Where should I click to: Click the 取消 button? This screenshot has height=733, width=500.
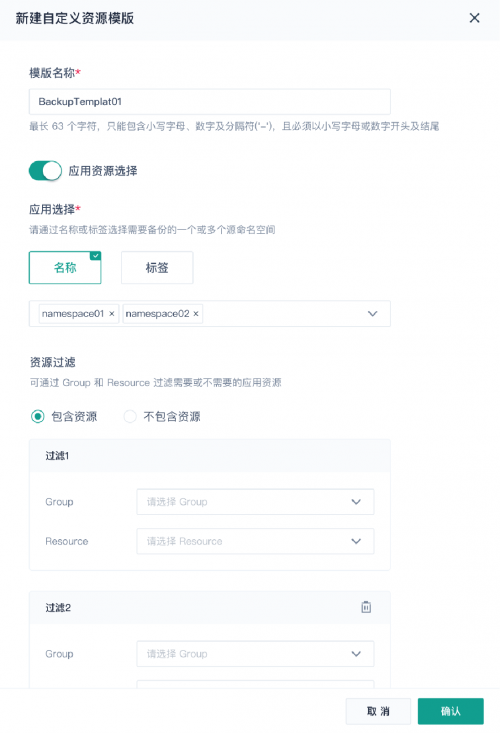point(378,711)
